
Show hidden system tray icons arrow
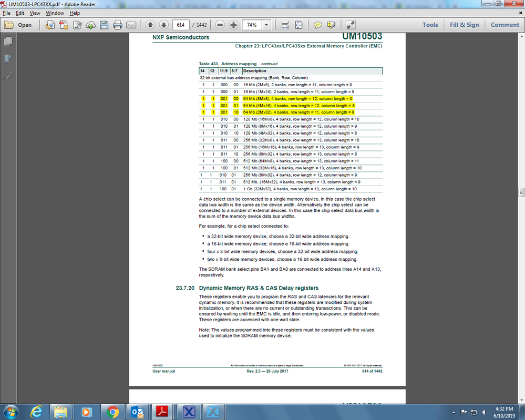[454, 412]
